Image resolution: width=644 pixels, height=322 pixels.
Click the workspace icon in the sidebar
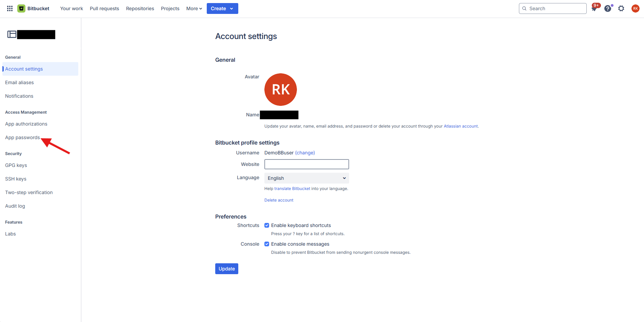[x=12, y=34]
